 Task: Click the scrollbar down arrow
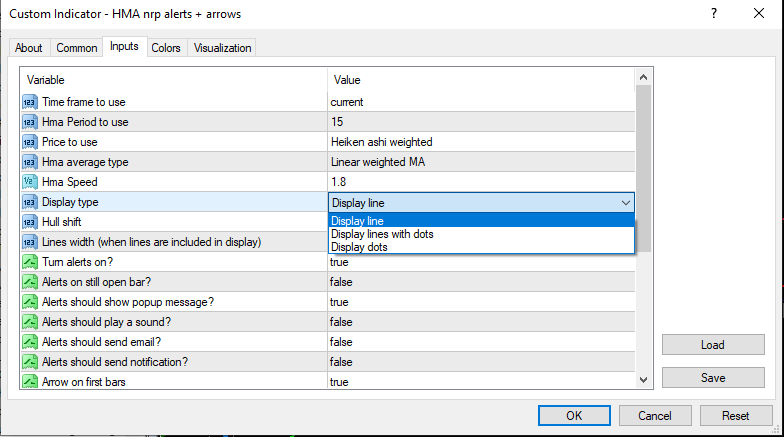[644, 381]
